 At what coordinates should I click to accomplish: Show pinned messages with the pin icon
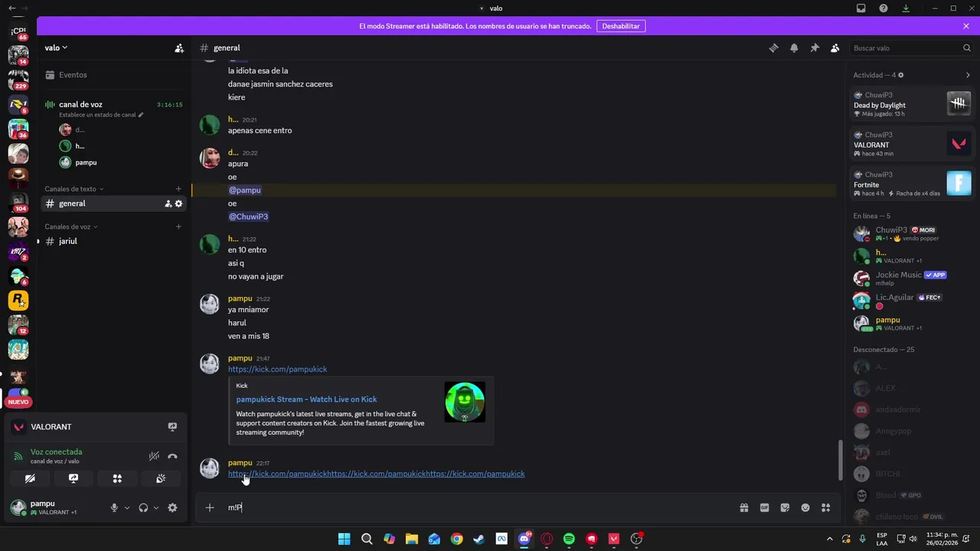pos(815,47)
